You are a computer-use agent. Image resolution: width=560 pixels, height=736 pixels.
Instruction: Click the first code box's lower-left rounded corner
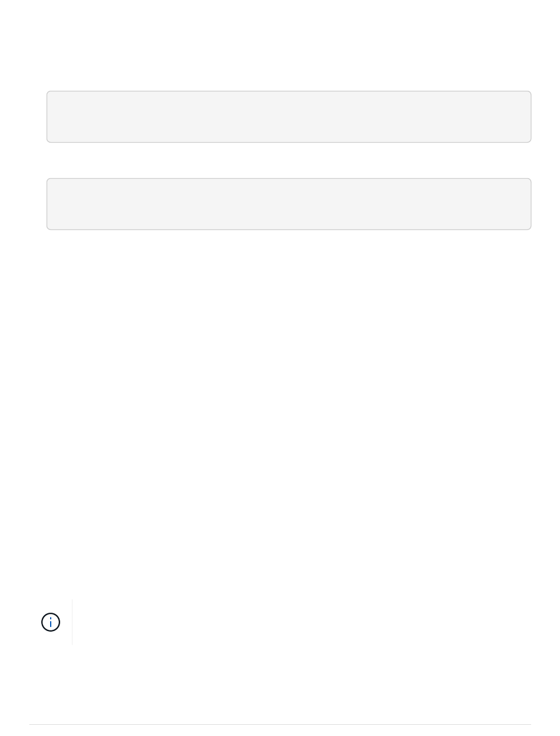point(49,140)
